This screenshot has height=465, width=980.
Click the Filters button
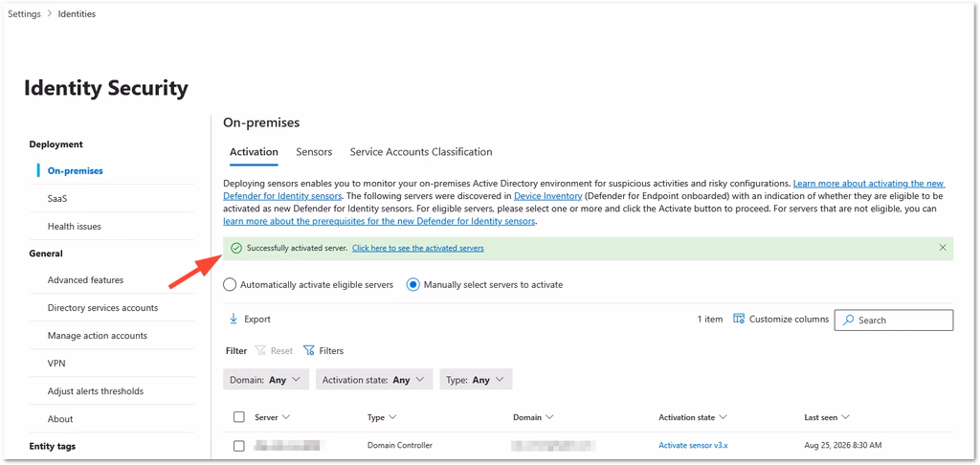tap(323, 350)
